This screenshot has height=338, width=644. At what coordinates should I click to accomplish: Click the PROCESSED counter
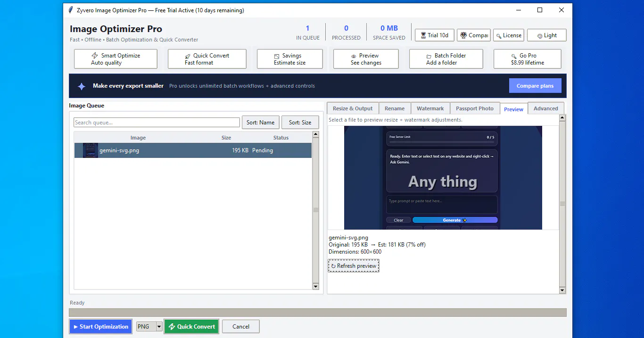[x=346, y=33]
